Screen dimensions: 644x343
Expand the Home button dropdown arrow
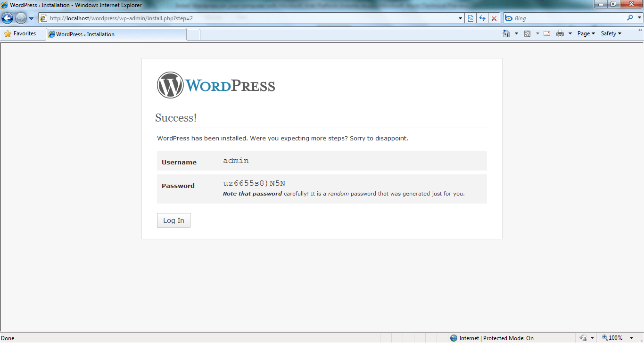(516, 33)
